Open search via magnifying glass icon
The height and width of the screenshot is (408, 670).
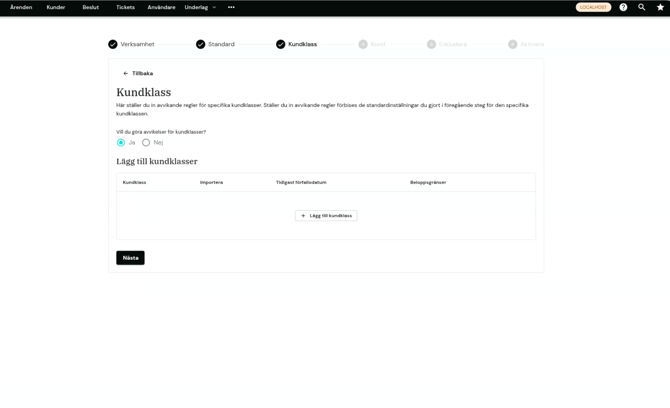(x=641, y=7)
